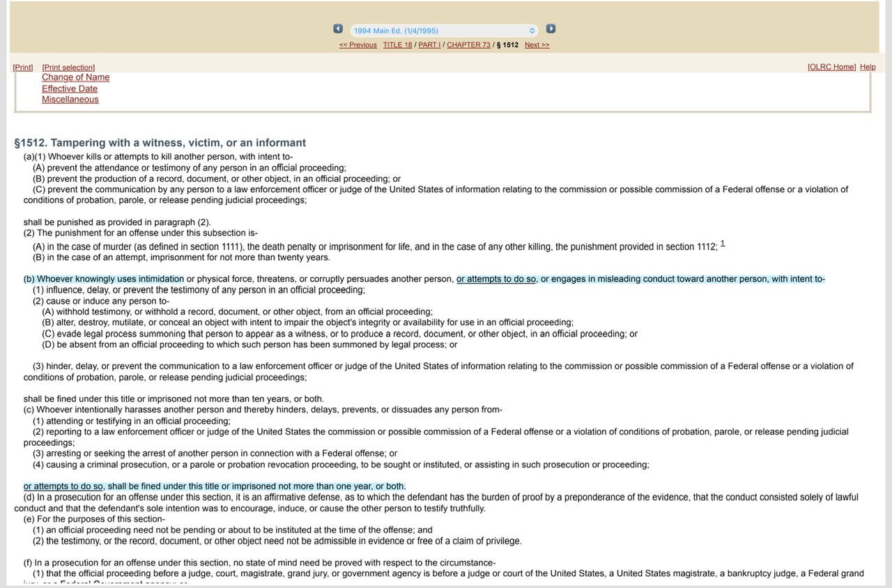Screen dimensions: 892x588
Task: Click line '(B) alter, destroy, mutilate, or conceal'
Action: point(308,323)
